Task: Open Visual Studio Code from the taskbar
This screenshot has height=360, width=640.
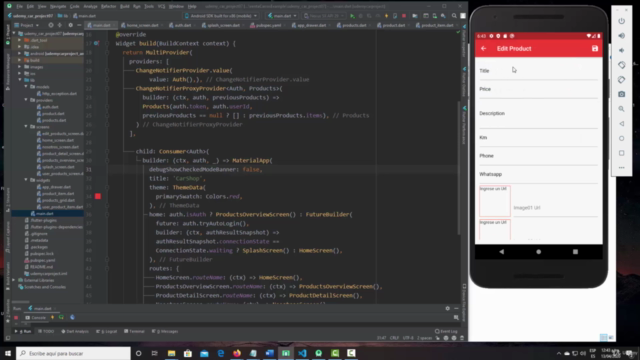Action: [x=302, y=353]
